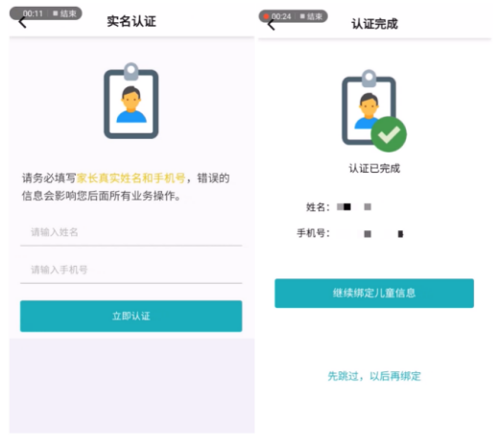The image size is (498, 448).
Task: Go back from the 实名认证 screen
Action: (22, 23)
